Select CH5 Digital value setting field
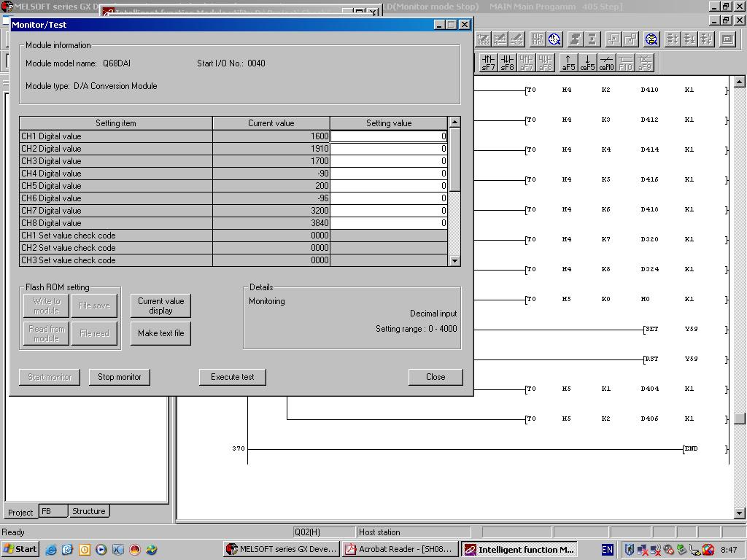Image resolution: width=747 pixels, height=560 pixels. [388, 186]
